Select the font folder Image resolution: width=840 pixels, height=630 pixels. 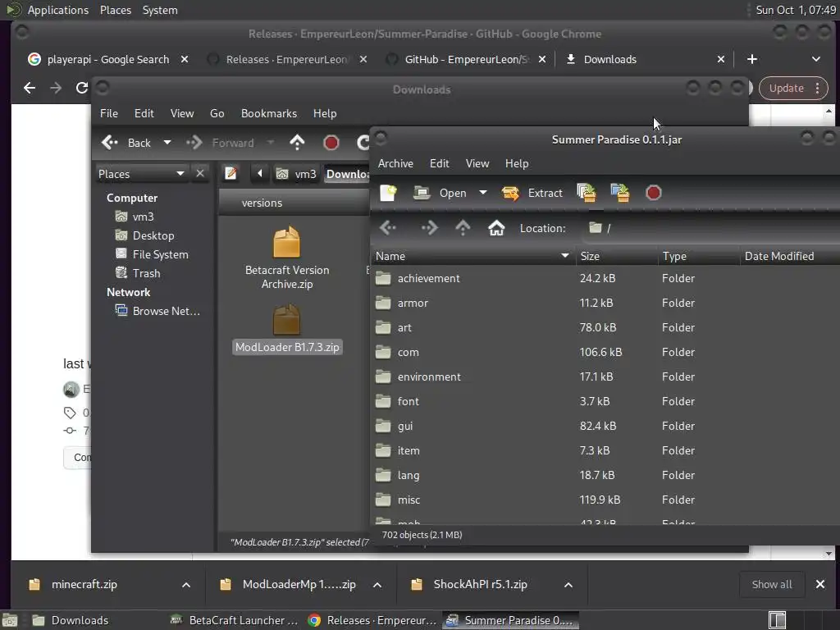click(x=605, y=402)
